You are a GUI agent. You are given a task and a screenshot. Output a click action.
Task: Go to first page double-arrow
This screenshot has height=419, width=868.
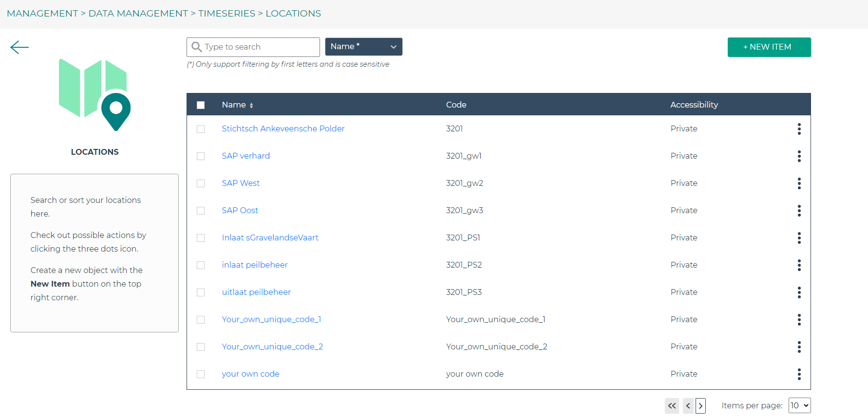tap(672, 405)
